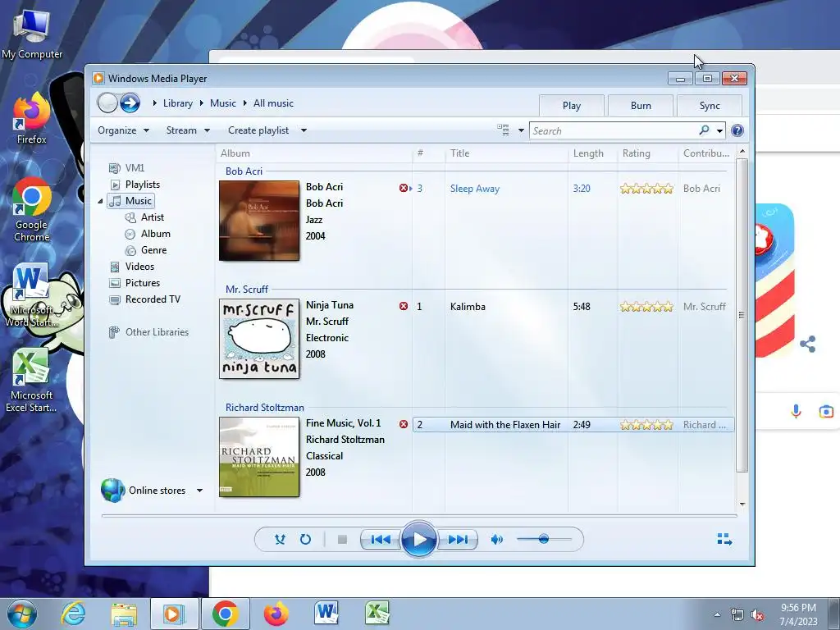Image resolution: width=840 pixels, height=630 pixels.
Task: Expand the Create playlist dropdown arrow
Action: pyautogui.click(x=304, y=130)
